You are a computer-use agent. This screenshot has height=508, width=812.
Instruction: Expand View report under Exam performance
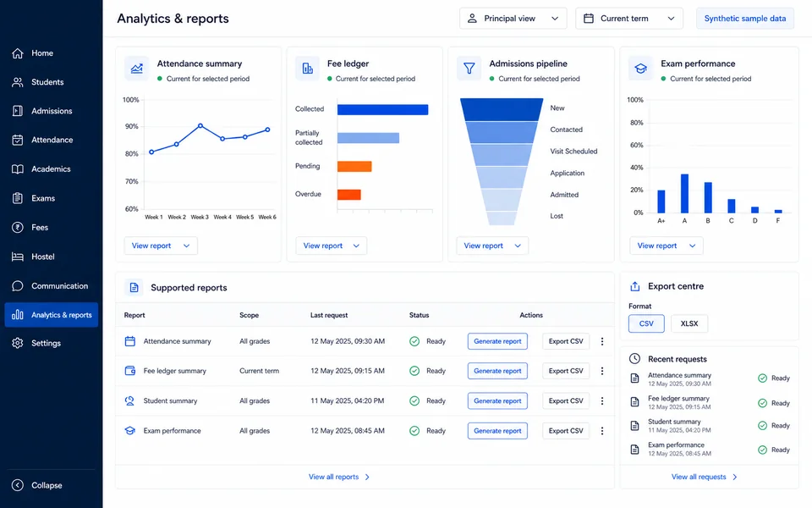[666, 246]
